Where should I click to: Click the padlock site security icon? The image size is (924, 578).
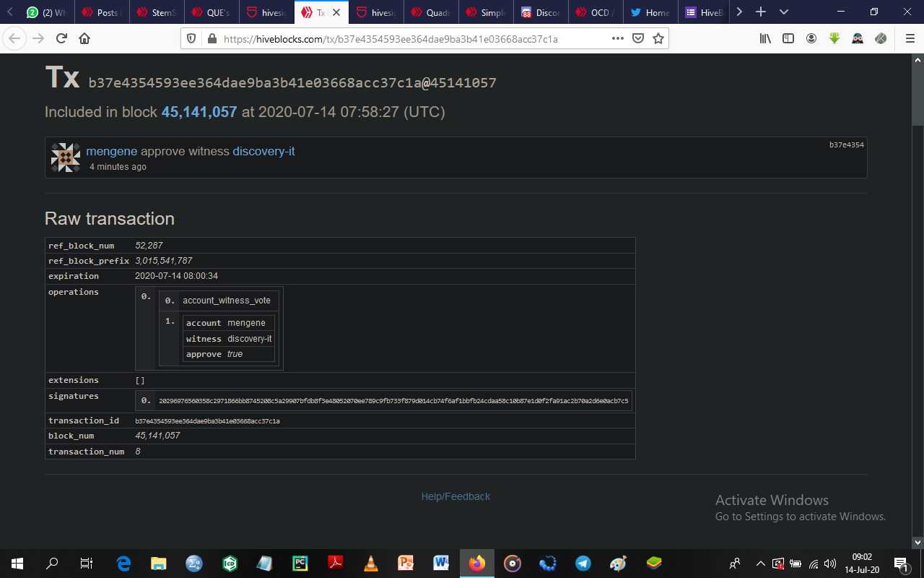[x=212, y=39]
